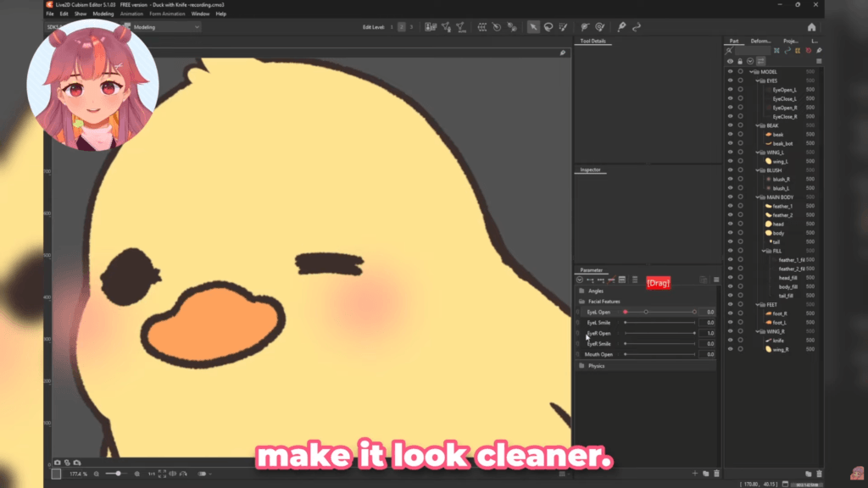The width and height of the screenshot is (868, 488).
Task: Click the Mouth Open parameter slider
Action: [x=659, y=355]
